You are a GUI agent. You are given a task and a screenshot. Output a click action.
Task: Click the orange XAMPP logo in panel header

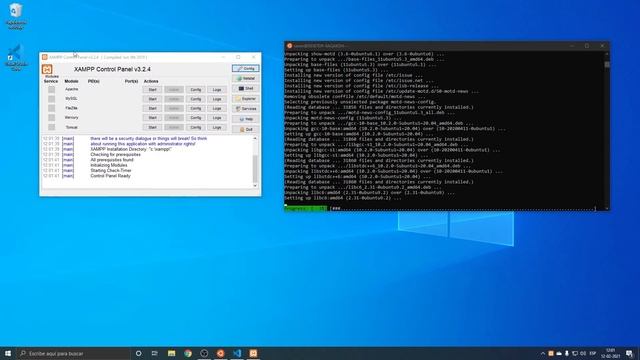click(47, 69)
